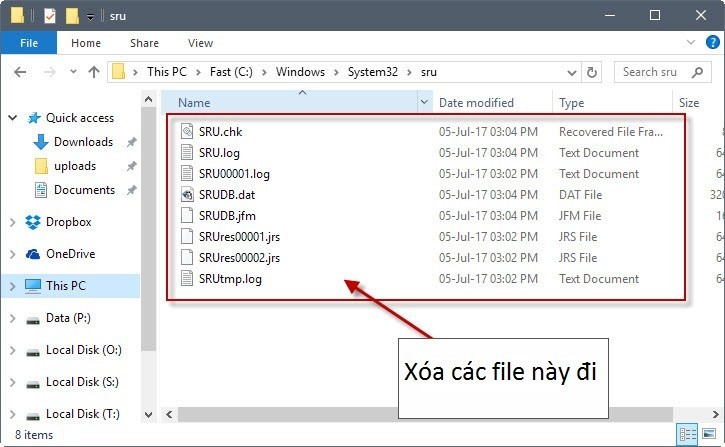Collapse the ribbon using chevron
This screenshot has width=725, height=447.
(x=690, y=43)
